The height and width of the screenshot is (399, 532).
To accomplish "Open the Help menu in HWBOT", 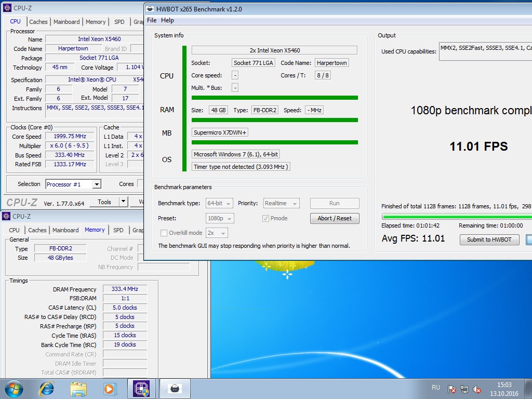I will click(x=167, y=20).
